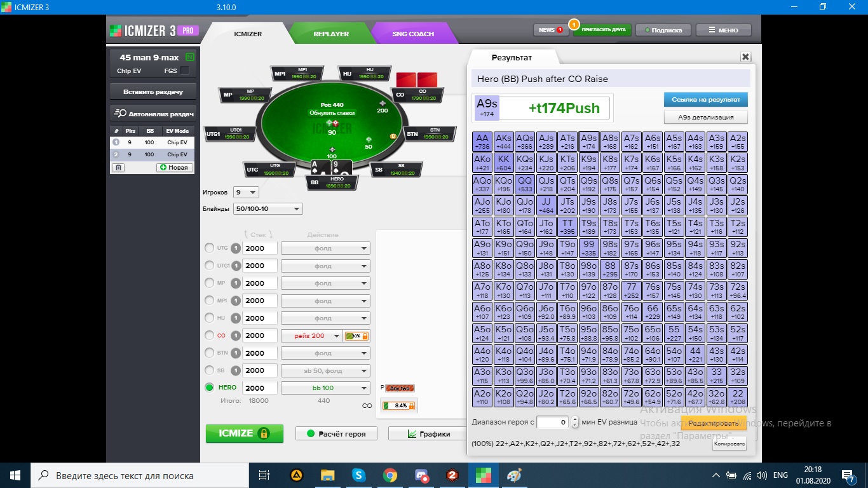Open the BTN action dropdown

pyautogui.click(x=325, y=353)
